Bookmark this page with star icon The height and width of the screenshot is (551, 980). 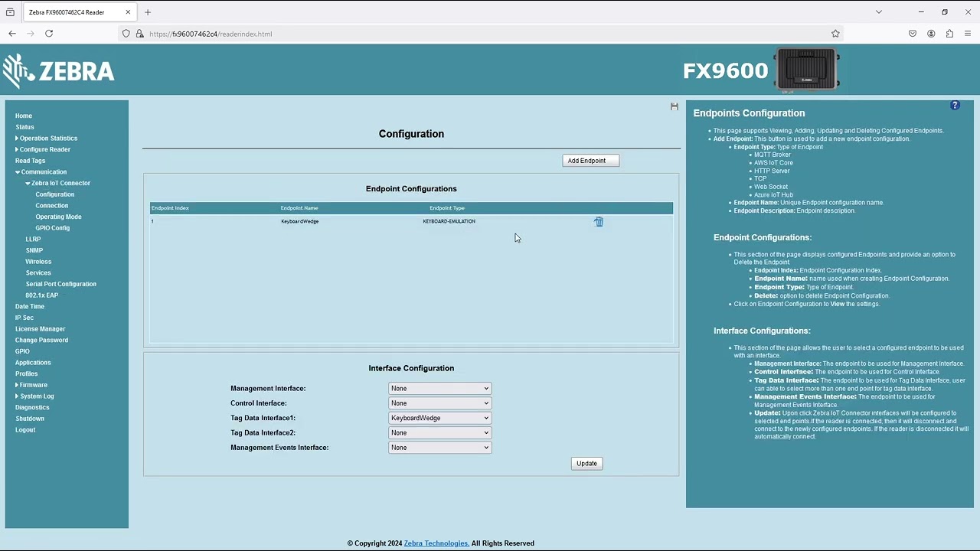(x=835, y=34)
